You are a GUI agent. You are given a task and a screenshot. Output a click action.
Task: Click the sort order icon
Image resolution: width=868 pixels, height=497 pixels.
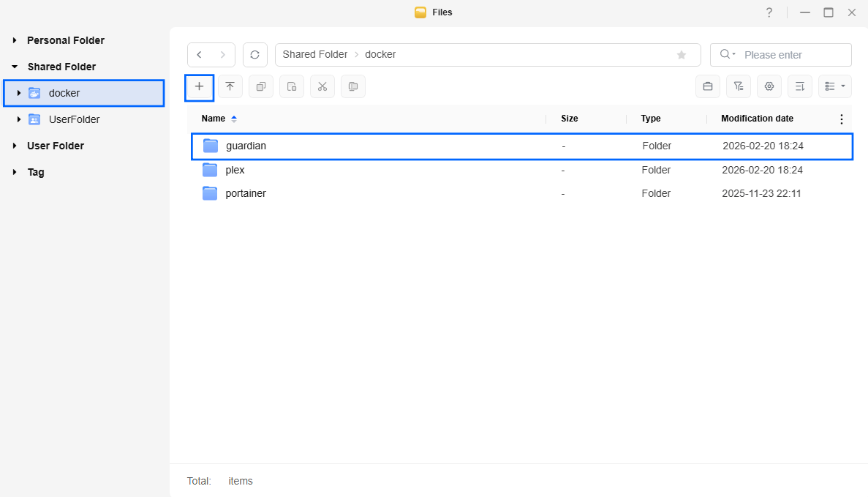click(799, 86)
